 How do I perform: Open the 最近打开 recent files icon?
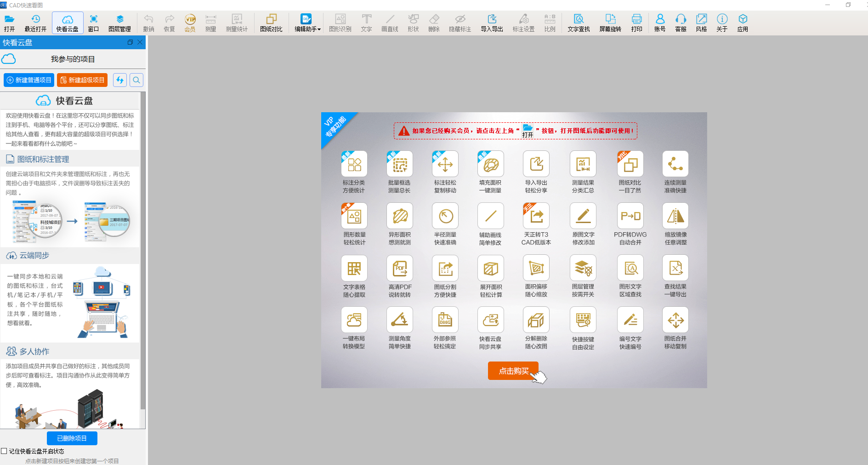(x=35, y=23)
